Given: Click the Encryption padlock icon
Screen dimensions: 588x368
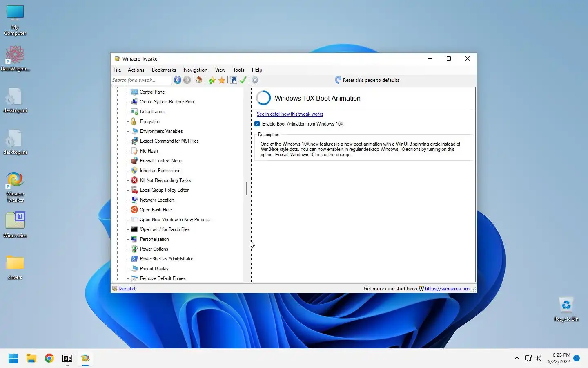Looking at the screenshot, I should pyautogui.click(x=134, y=121).
